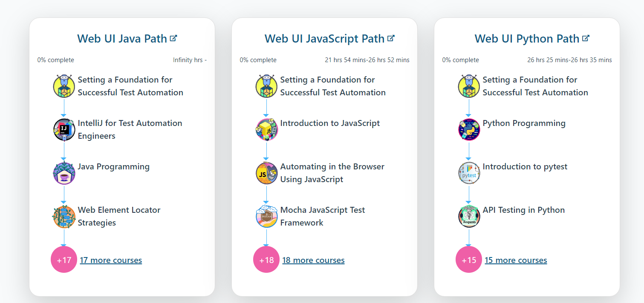
Task: Open the Web UI JavaScript Path heading
Action: tap(324, 39)
